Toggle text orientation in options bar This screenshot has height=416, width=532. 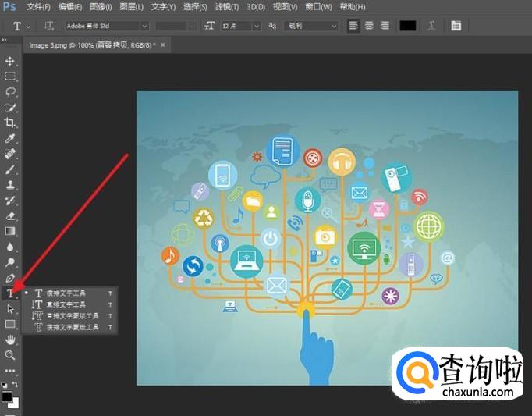(x=49, y=26)
